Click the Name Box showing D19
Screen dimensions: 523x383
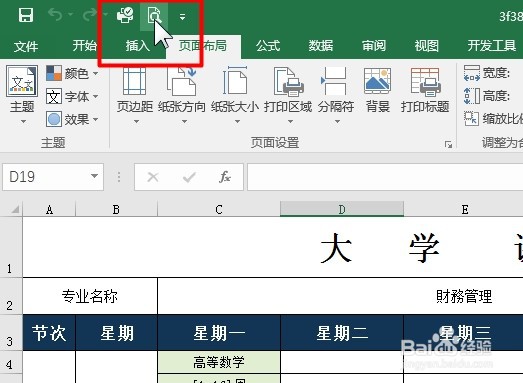pyautogui.click(x=47, y=177)
